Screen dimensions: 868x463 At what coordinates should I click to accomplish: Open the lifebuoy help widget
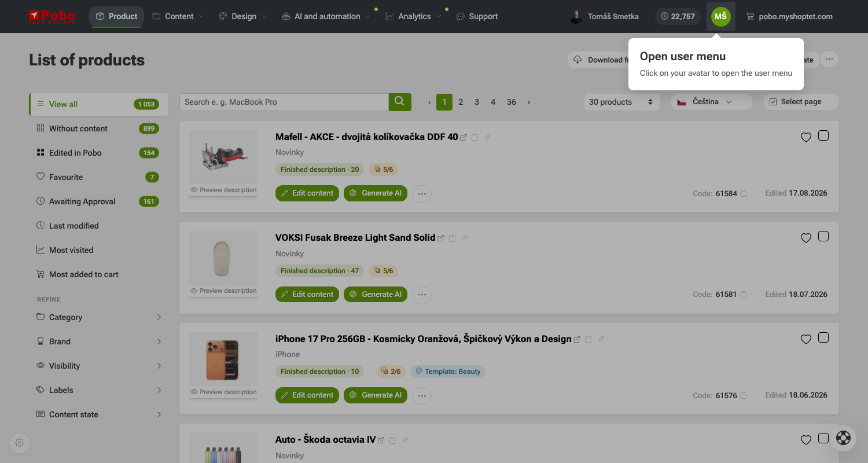(844, 438)
